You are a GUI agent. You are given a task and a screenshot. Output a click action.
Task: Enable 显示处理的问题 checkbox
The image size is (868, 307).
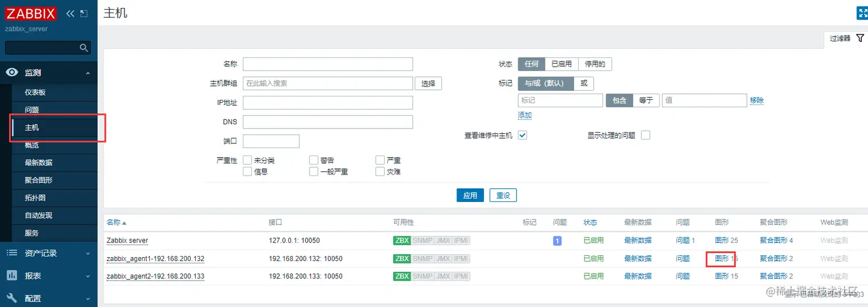(645, 135)
